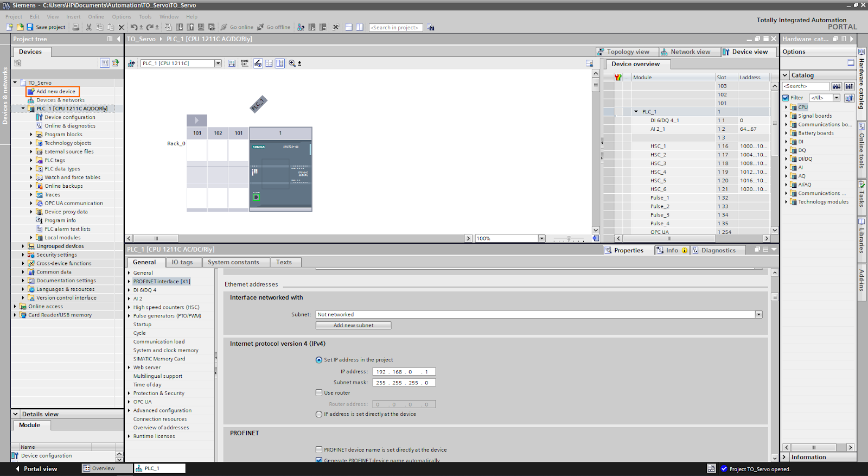Screen dimensions: 868x476
Task: Select Set IP address in the project
Action: tap(319, 360)
